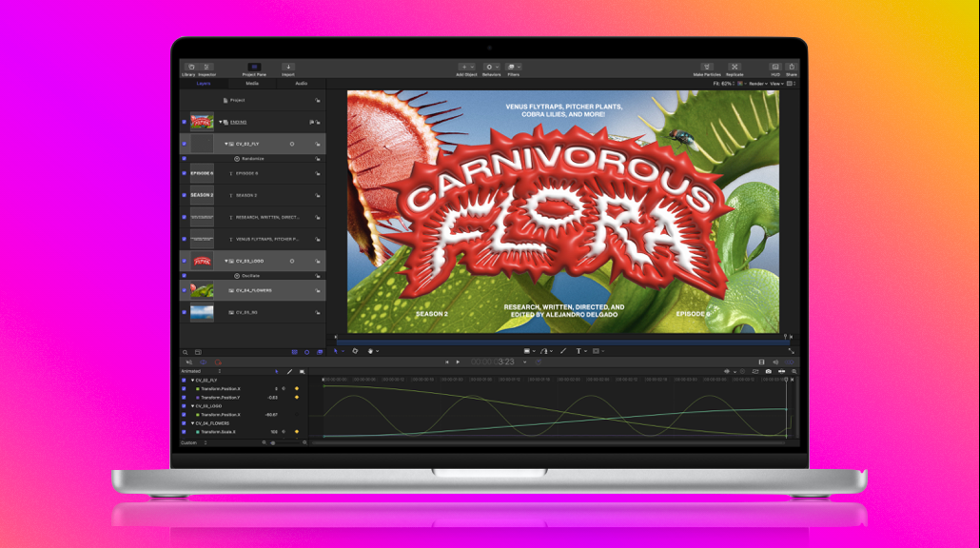Switch to the Media tab
This screenshot has width=980, height=548.
point(252,84)
